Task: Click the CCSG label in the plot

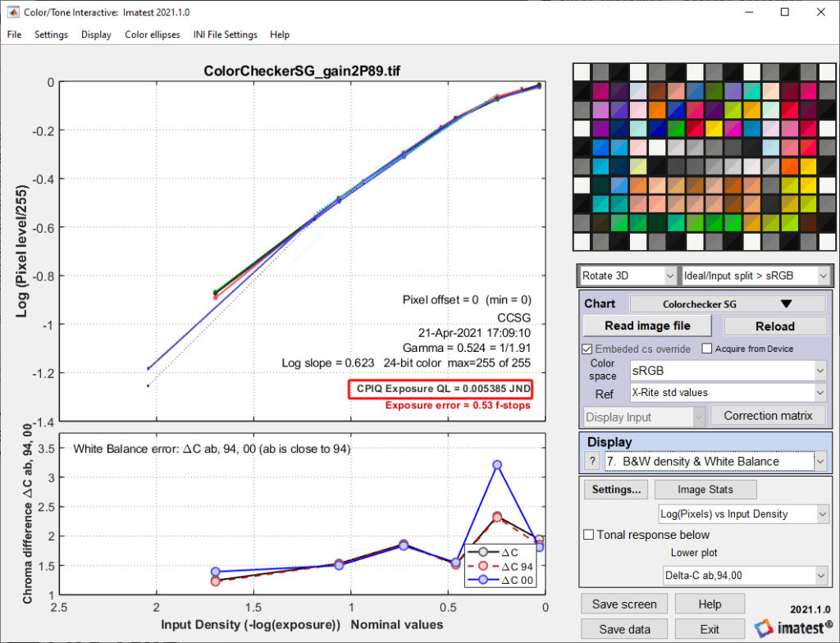Action: pos(514,317)
